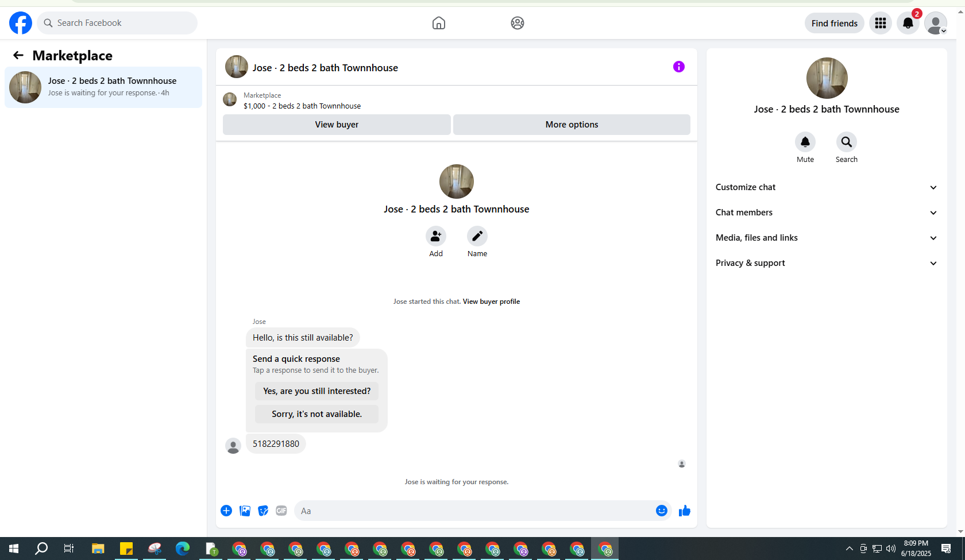This screenshot has height=560, width=965.
Task: Open the Windows Start menu
Action: 14,549
